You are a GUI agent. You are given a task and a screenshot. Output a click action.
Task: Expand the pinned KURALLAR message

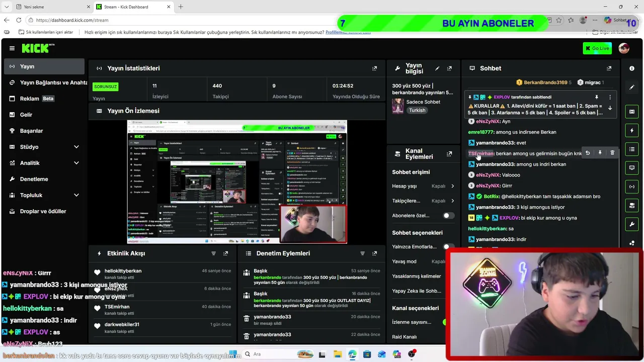tap(610, 108)
